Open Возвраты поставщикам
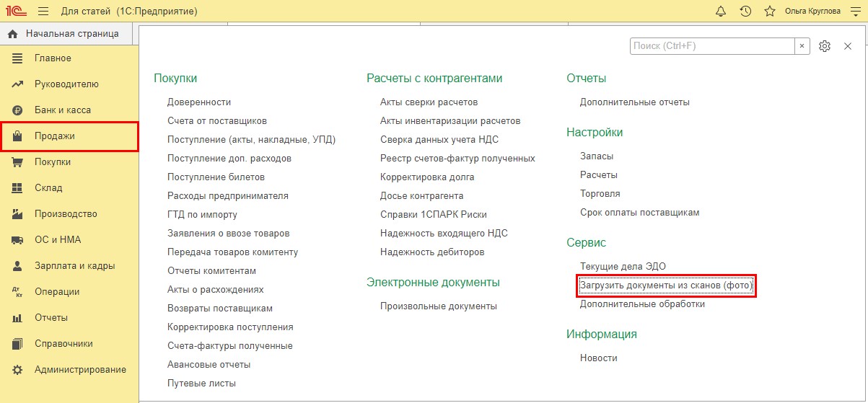 click(220, 309)
